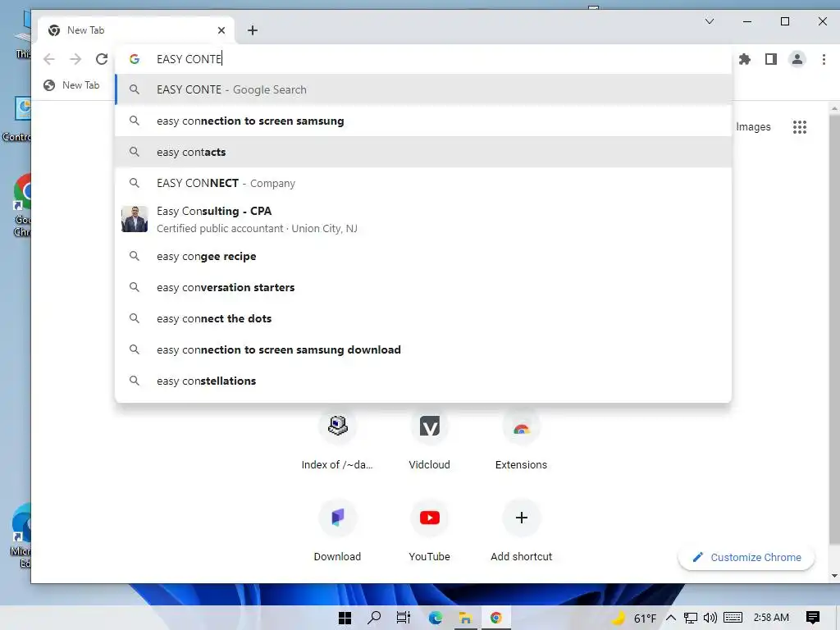Open the Extensions puzzle icon
Screen dimensions: 840x630
[x=745, y=59]
